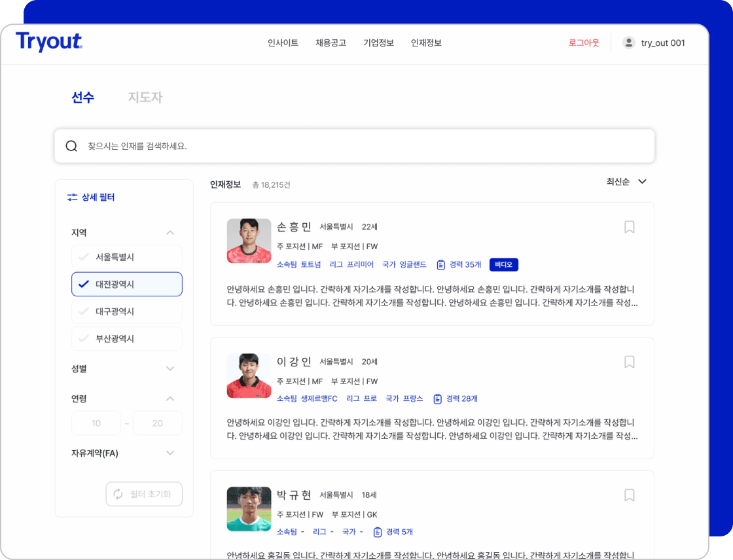
Task: Click clipboard icon beside 경력 28개
Action: pos(438,398)
